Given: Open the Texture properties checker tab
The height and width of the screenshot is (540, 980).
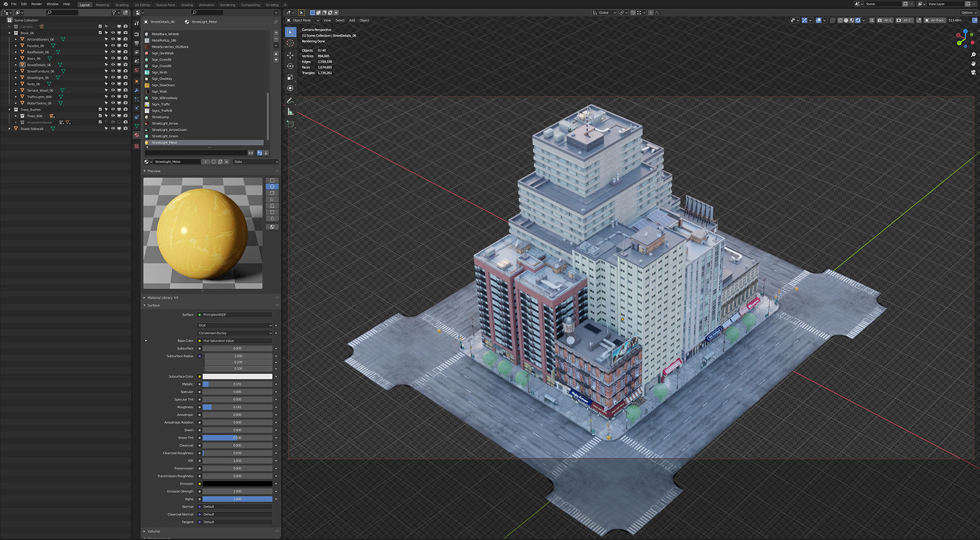Looking at the screenshot, I should pos(136,146).
